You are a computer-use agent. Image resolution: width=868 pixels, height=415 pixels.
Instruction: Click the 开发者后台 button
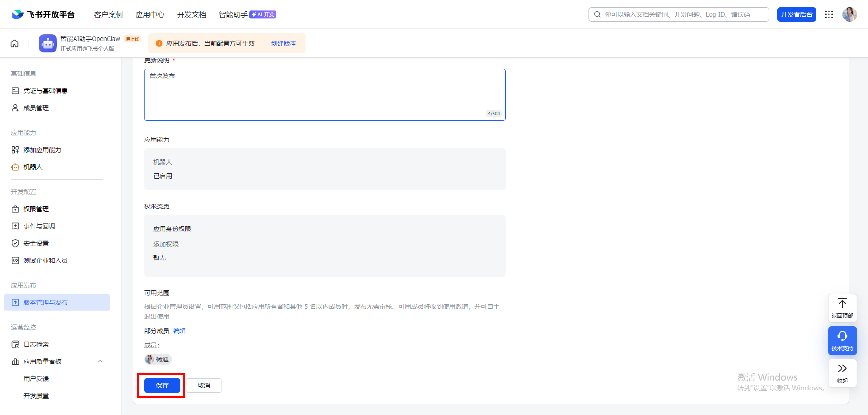796,14
